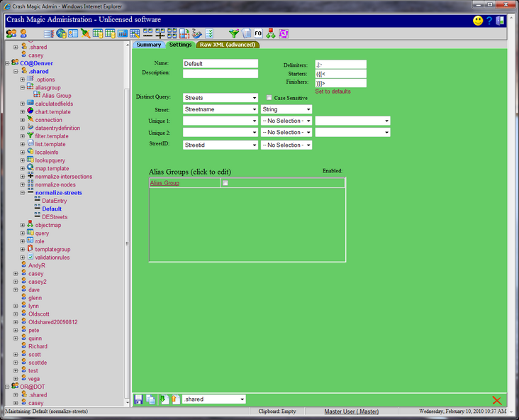Click the globe icon in the toolbar
This screenshot has width=519, height=420.
[x=61, y=33]
